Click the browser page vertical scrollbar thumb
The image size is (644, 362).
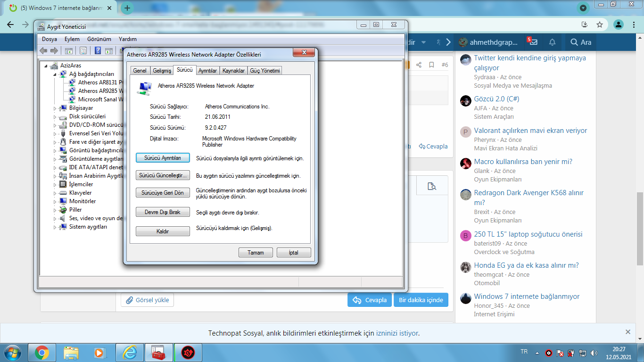click(x=640, y=229)
